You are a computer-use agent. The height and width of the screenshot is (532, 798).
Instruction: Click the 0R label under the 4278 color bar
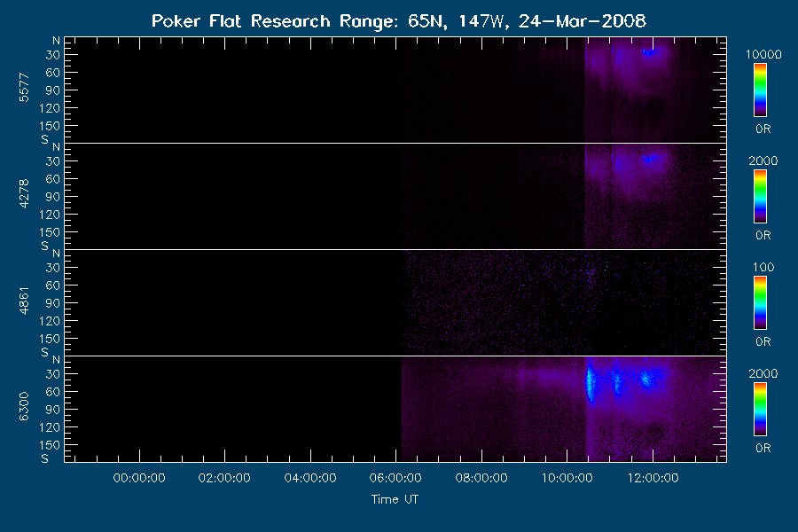click(x=763, y=236)
